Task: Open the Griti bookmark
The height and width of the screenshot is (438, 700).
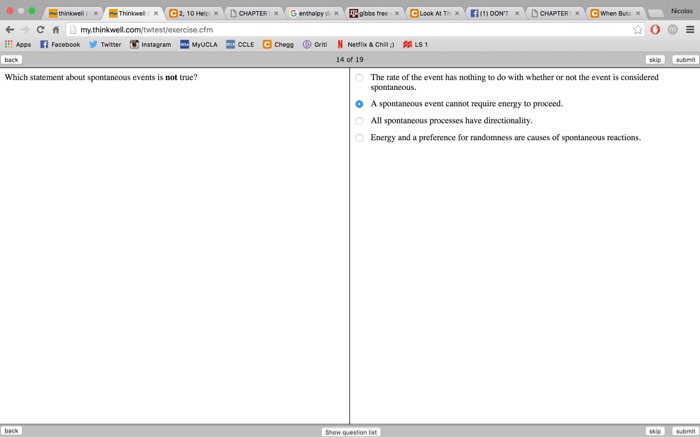Action: pos(315,44)
